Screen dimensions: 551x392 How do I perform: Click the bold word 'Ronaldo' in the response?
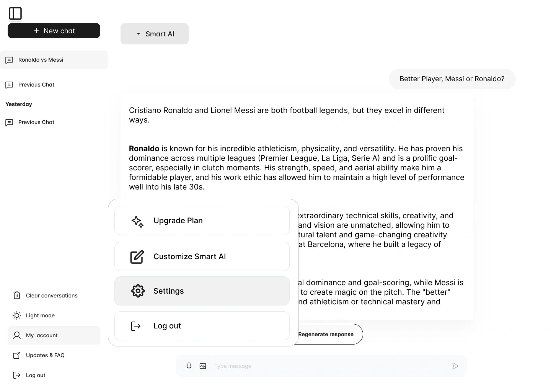144,149
